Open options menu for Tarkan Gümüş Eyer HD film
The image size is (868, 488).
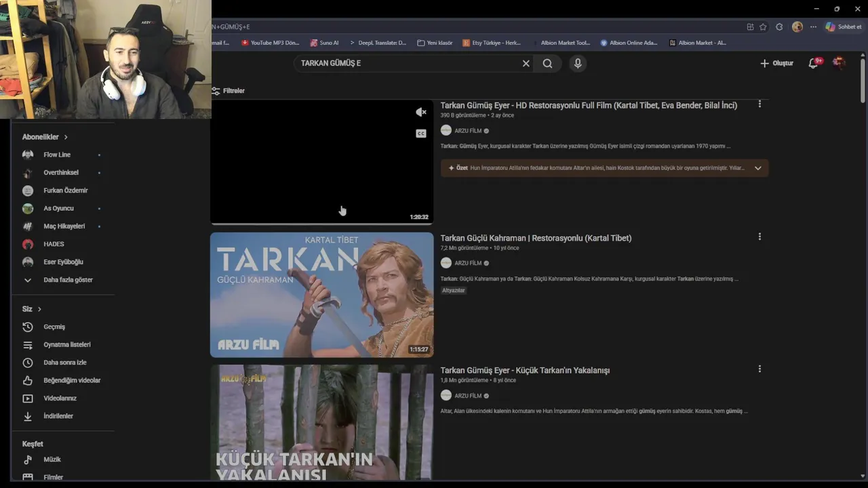point(759,104)
